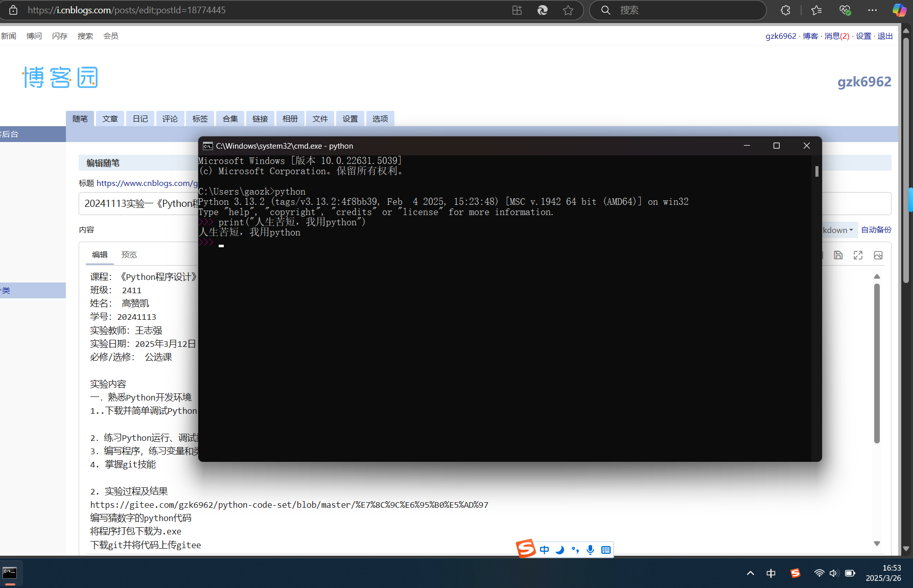
Task: Click the cmd window title bar icon
Action: (208, 146)
